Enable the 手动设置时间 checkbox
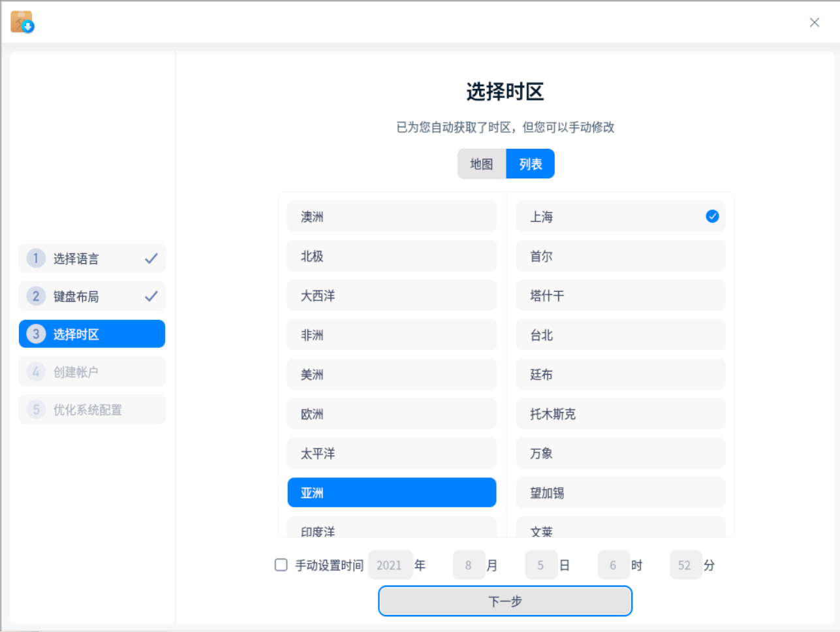Image resolution: width=840 pixels, height=632 pixels. [x=281, y=565]
